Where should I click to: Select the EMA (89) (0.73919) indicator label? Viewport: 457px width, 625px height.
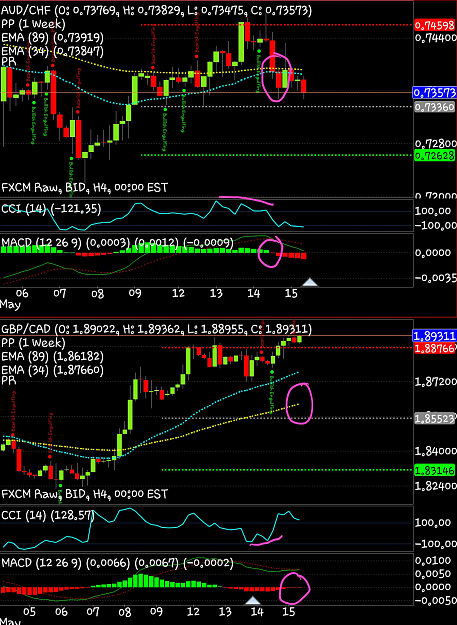pos(52,38)
